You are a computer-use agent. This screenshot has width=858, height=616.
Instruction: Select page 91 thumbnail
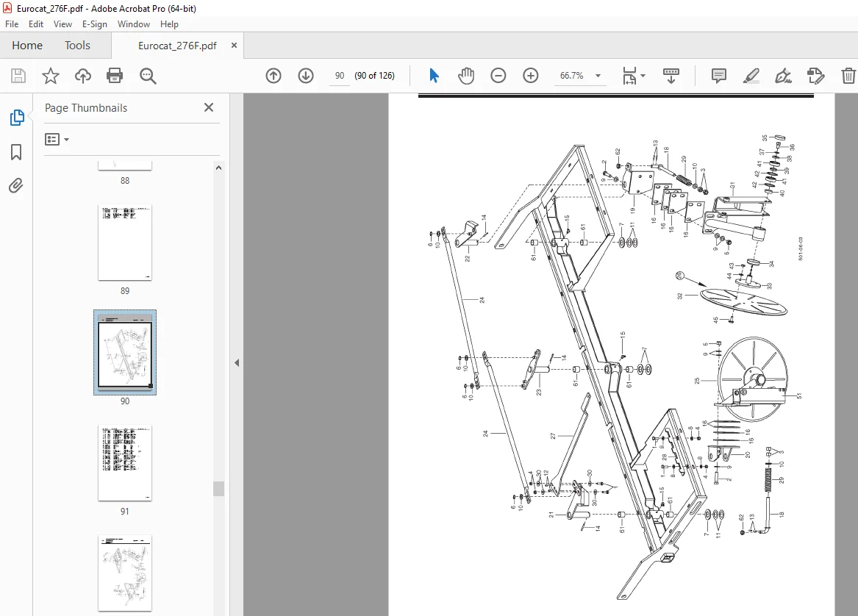[125, 463]
